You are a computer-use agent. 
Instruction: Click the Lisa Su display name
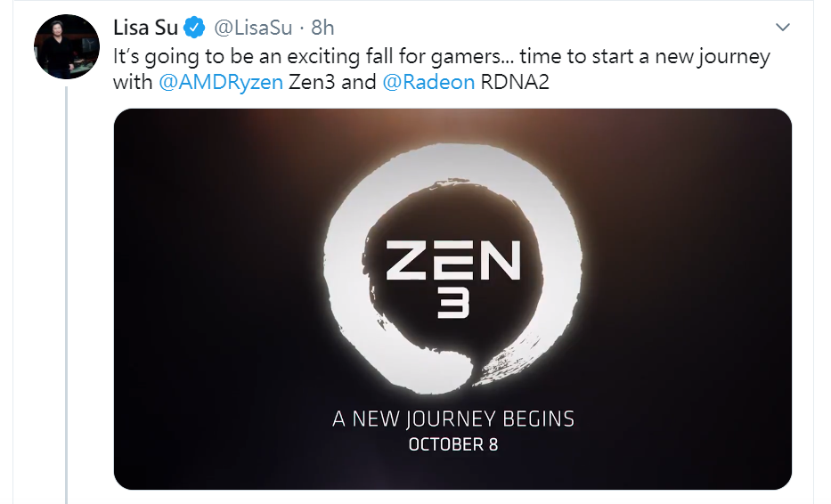pos(145,28)
